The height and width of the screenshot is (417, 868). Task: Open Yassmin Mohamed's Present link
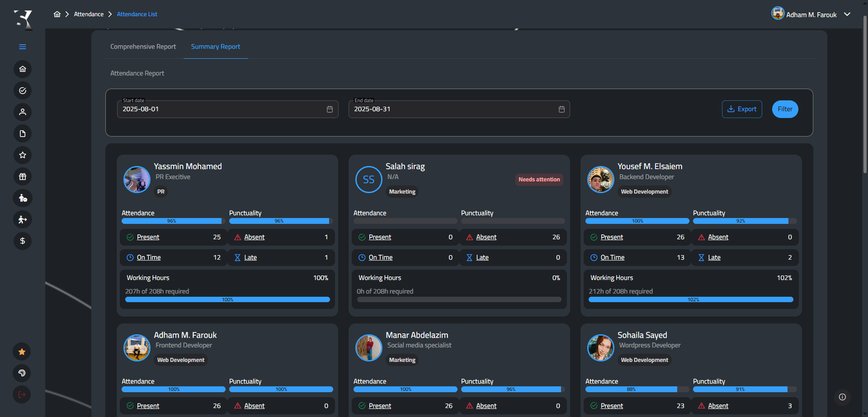click(x=148, y=237)
